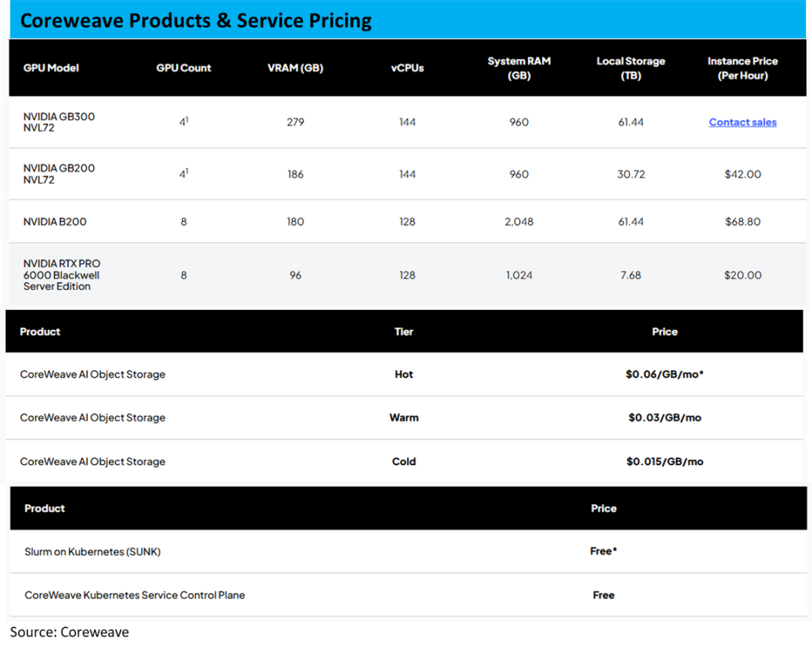
Task: Click the NVIDIA B200 model name
Action: point(54,222)
